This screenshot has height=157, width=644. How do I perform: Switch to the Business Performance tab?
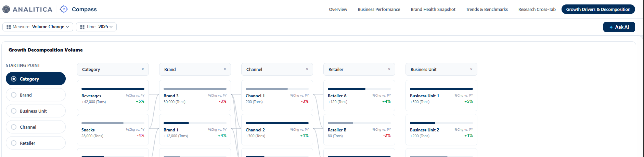point(379,10)
